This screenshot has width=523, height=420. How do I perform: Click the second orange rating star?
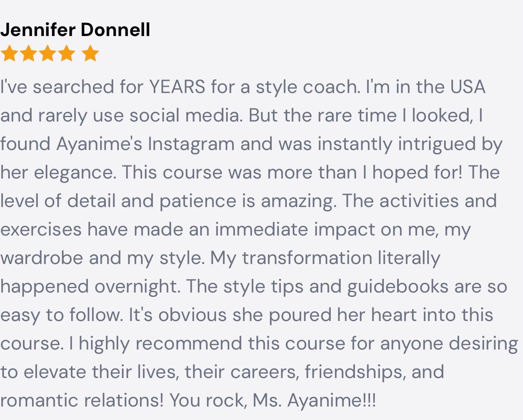[x=29, y=53]
